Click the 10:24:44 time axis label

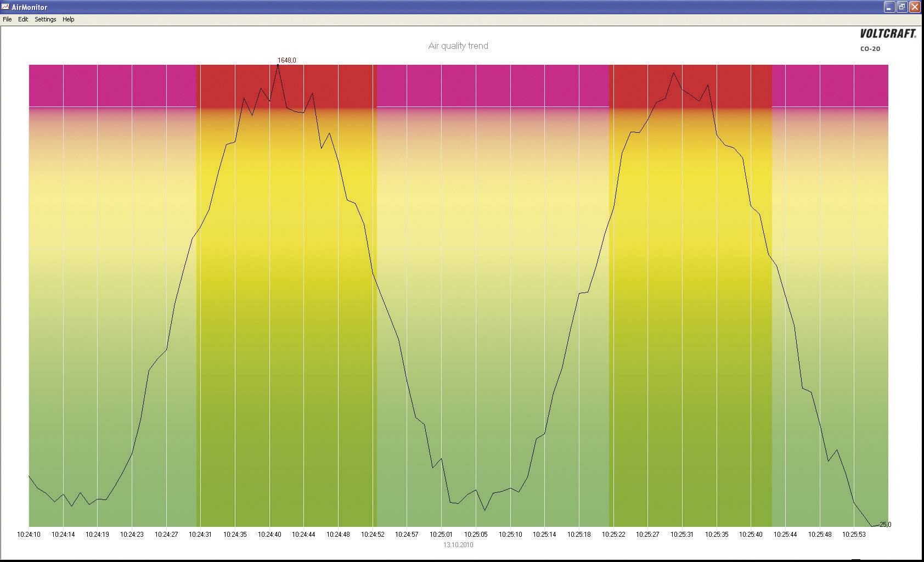point(304,535)
